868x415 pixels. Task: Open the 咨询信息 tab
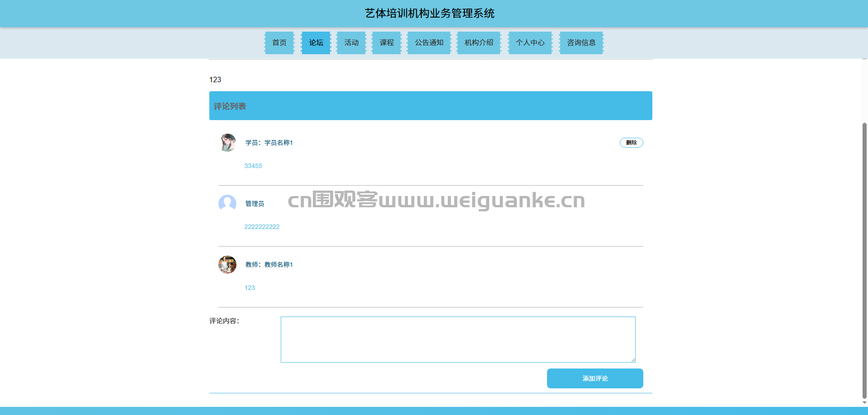point(581,42)
